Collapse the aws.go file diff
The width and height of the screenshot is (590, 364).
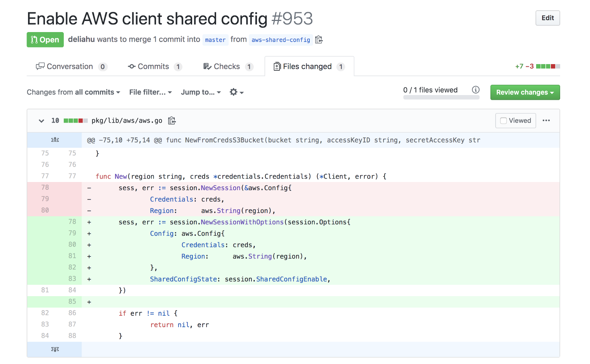[41, 121]
